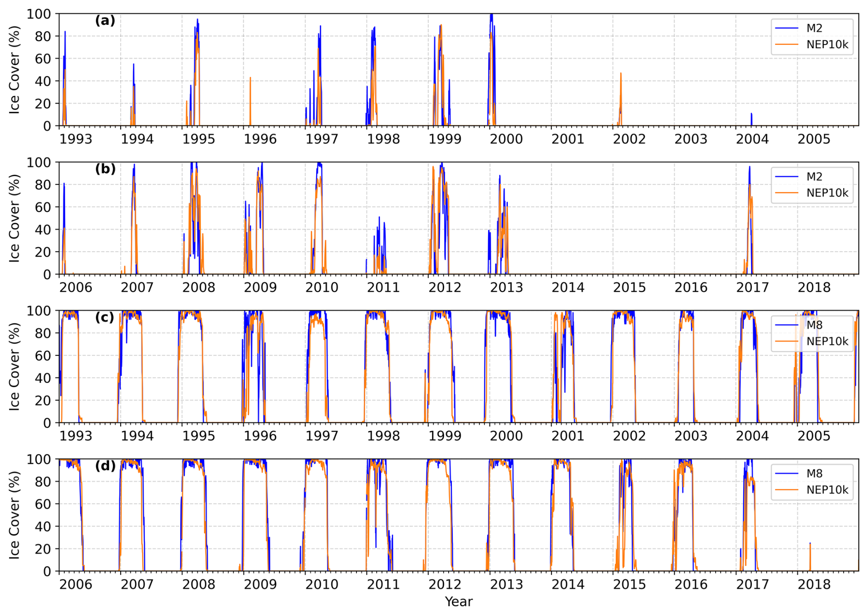Select the NEP10k legend label in panel (d)
868x615 pixels.
tap(827, 490)
